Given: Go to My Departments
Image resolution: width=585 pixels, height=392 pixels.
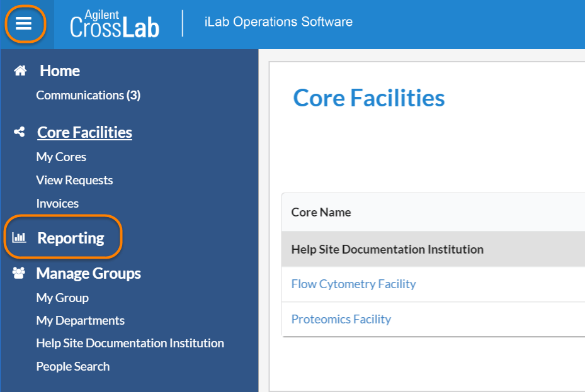Looking at the screenshot, I should pyautogui.click(x=80, y=320).
